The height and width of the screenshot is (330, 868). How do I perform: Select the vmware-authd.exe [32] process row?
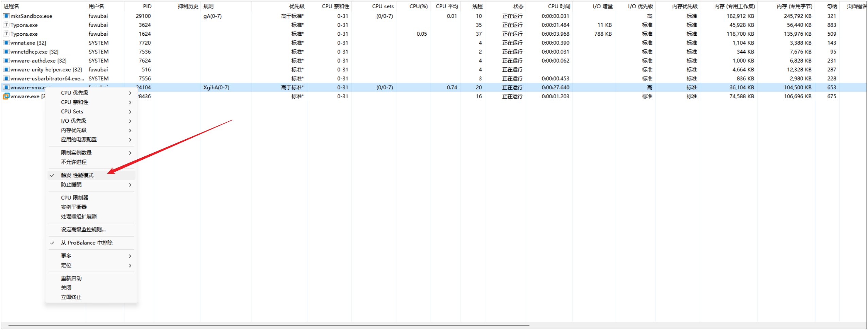tap(434, 60)
